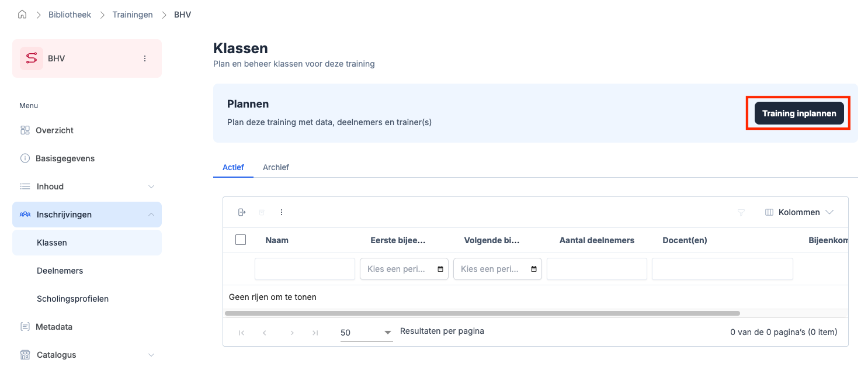Open the Kolommen column chooser dropdown

pos(799,212)
